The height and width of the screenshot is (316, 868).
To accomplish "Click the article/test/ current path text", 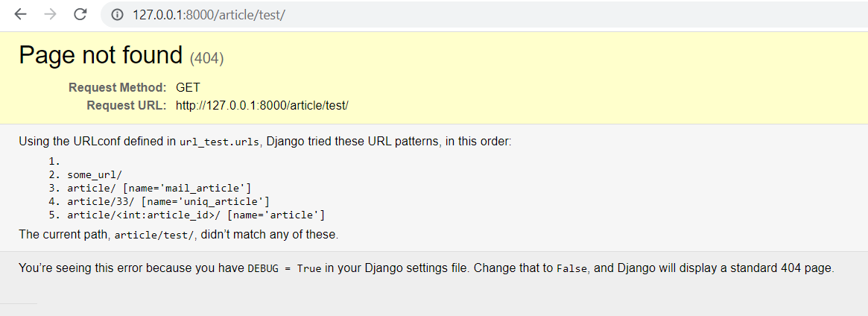I will coord(154,235).
